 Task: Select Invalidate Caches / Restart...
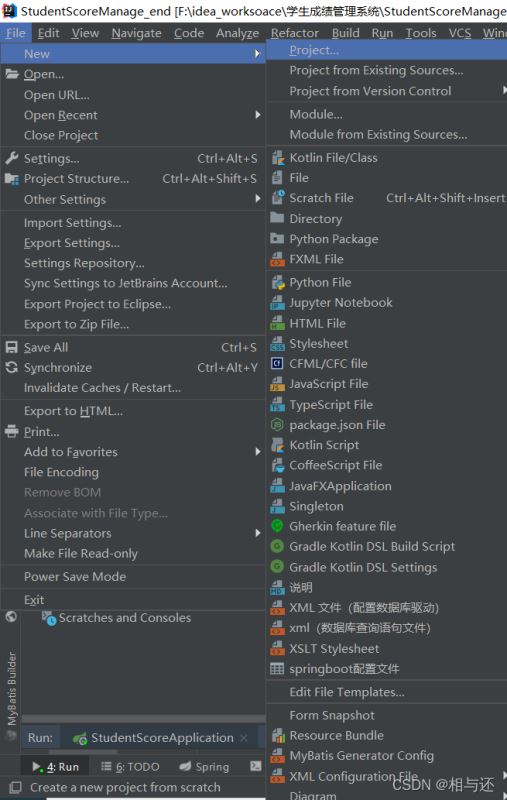(x=103, y=388)
